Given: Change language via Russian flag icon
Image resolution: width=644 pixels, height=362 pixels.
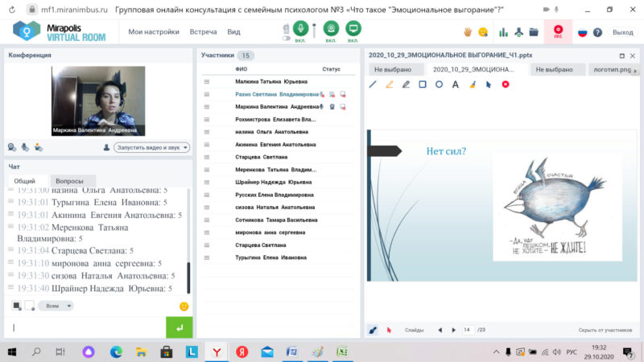Looking at the screenshot, I should pyautogui.click(x=582, y=32).
